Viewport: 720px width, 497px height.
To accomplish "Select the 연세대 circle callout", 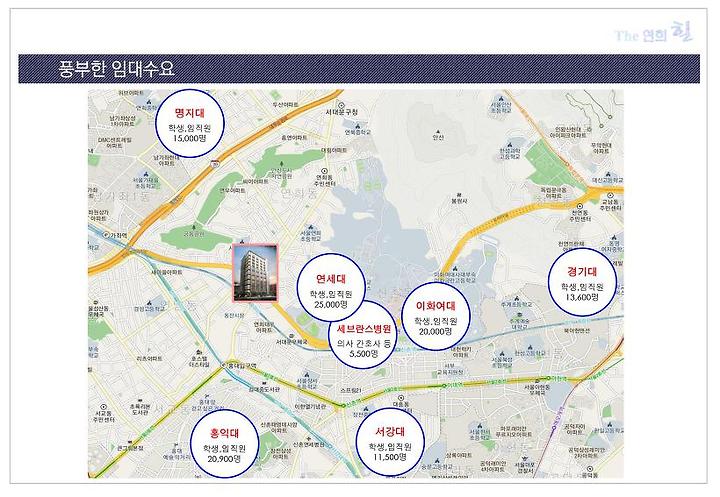I will click(x=331, y=288).
